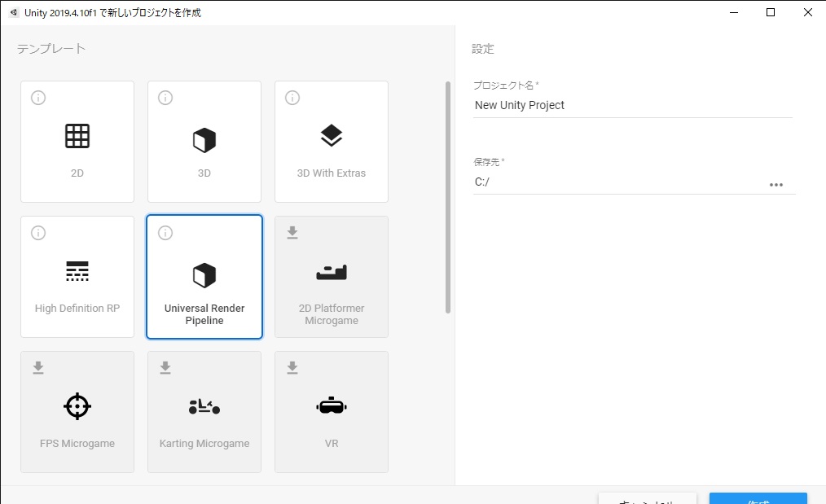The image size is (826, 504).
Task: Choose the 3D template cube icon
Action: pos(204,141)
